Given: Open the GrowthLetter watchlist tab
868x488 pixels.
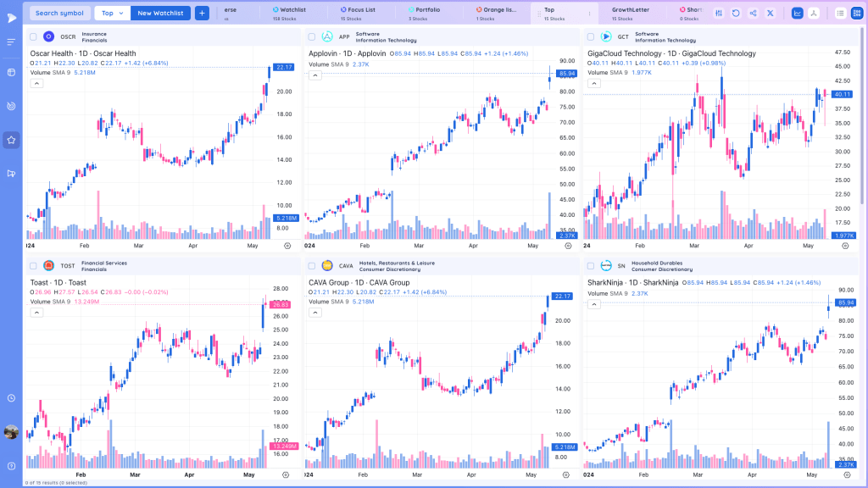Looking at the screenshot, I should pyautogui.click(x=631, y=14).
